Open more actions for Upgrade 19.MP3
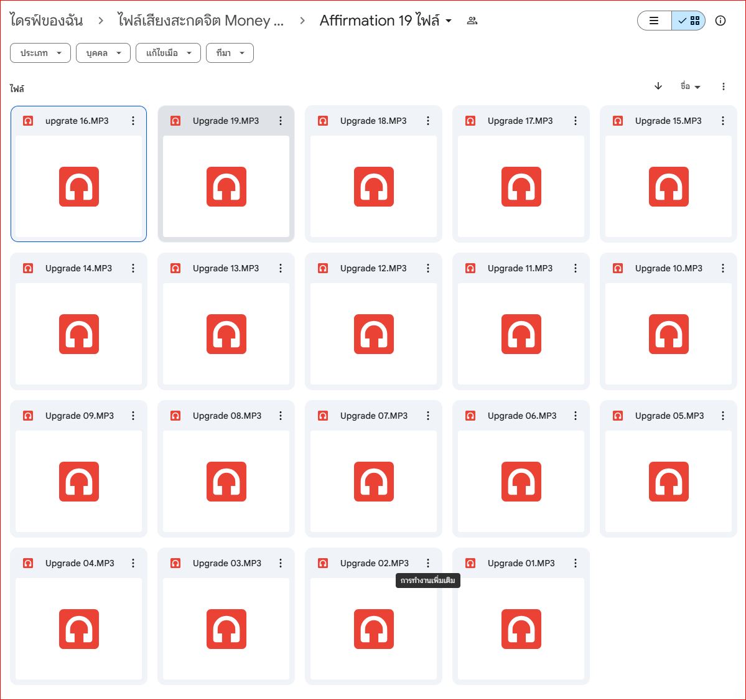 point(281,121)
